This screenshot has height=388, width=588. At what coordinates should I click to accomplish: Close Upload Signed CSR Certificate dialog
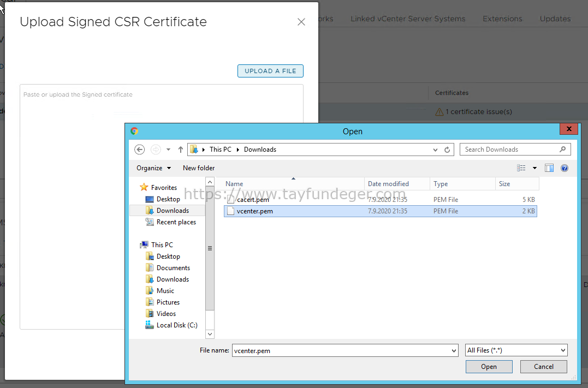click(301, 22)
